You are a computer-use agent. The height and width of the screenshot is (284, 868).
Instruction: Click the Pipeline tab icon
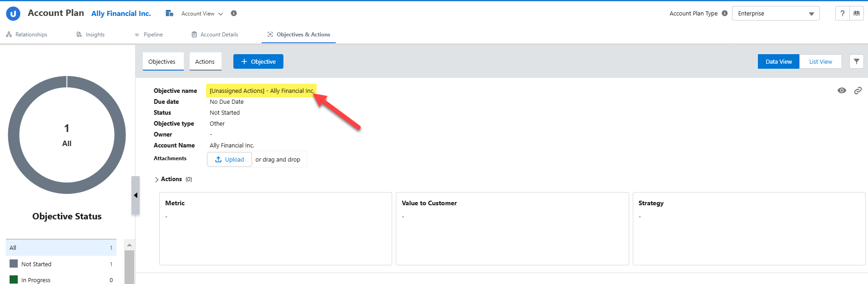click(x=137, y=35)
